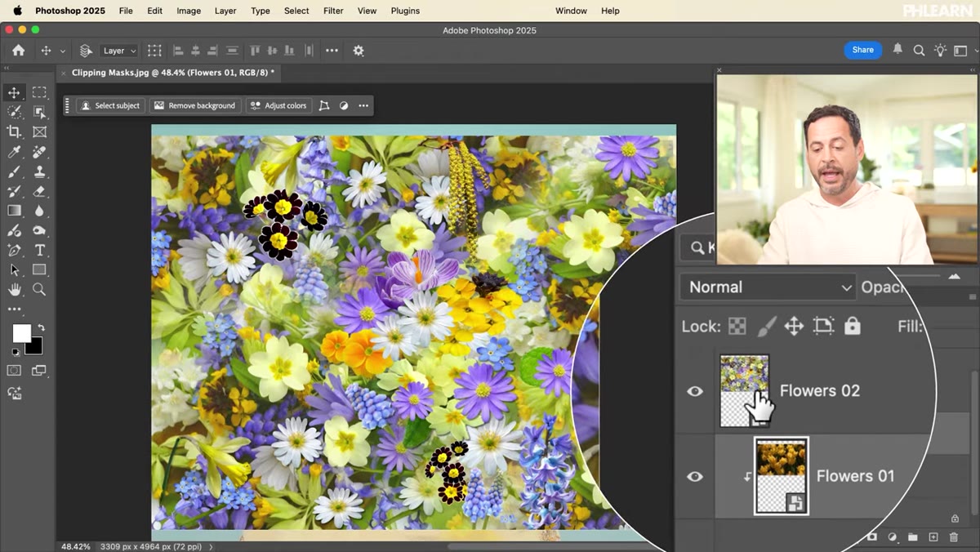Image resolution: width=980 pixels, height=552 pixels.
Task: Click the Remove background button
Action: (194, 105)
